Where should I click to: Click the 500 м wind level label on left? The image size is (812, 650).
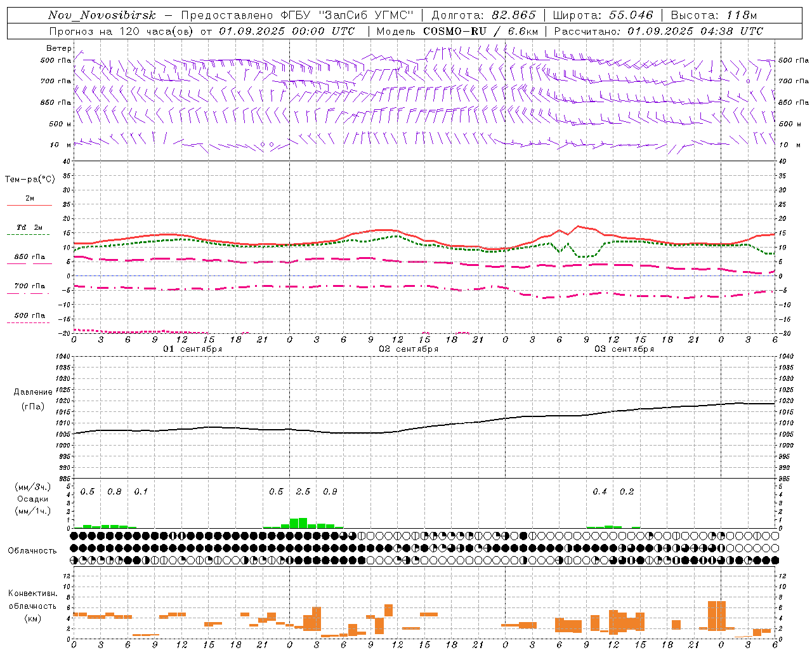pos(60,124)
